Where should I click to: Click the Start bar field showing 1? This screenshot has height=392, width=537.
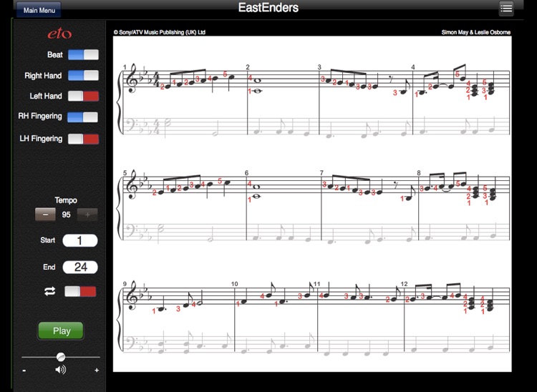79,240
